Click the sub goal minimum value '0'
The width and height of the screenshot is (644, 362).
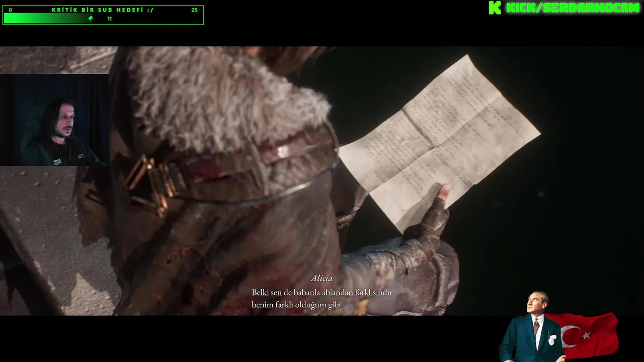click(x=10, y=10)
